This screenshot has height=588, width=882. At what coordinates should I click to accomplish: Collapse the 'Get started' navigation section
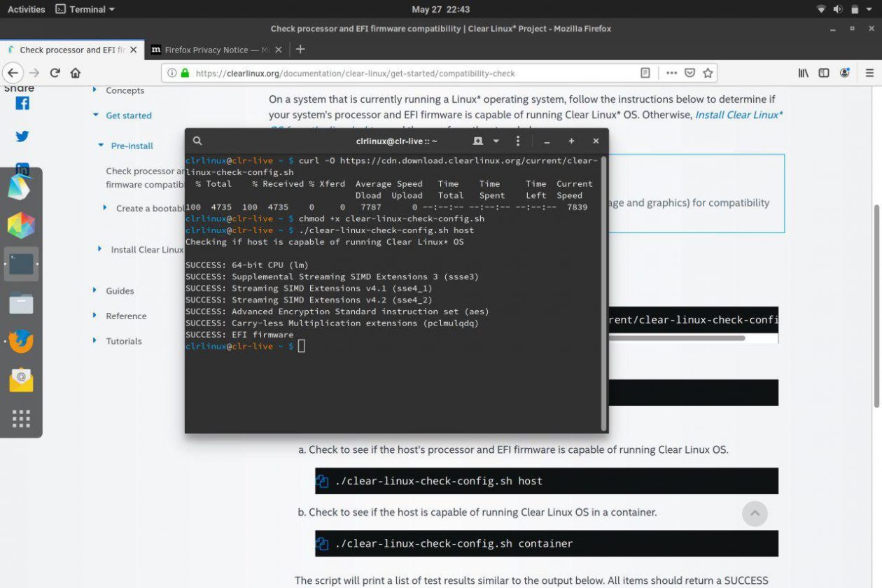pyautogui.click(x=96, y=115)
